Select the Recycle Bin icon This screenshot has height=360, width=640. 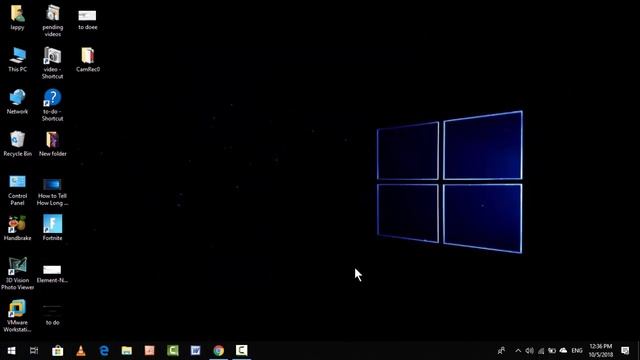[x=17, y=140]
